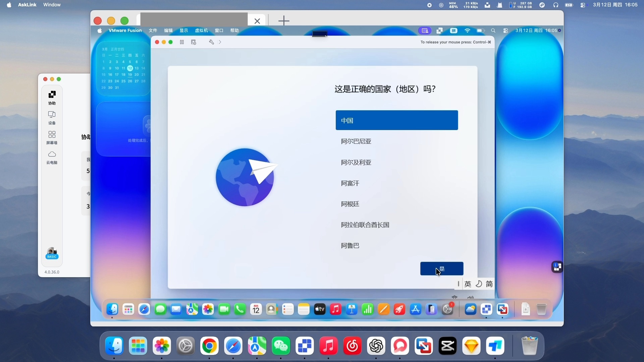Image resolution: width=644 pixels, height=362 pixels.
Task: Open Apple TV in the remote Mac dock
Action: point(320,309)
